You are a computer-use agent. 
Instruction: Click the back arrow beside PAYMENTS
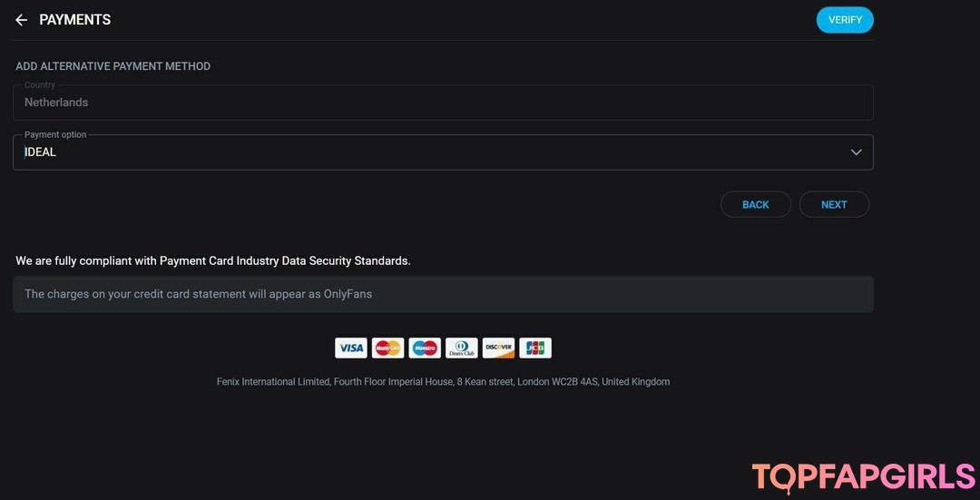click(22, 20)
